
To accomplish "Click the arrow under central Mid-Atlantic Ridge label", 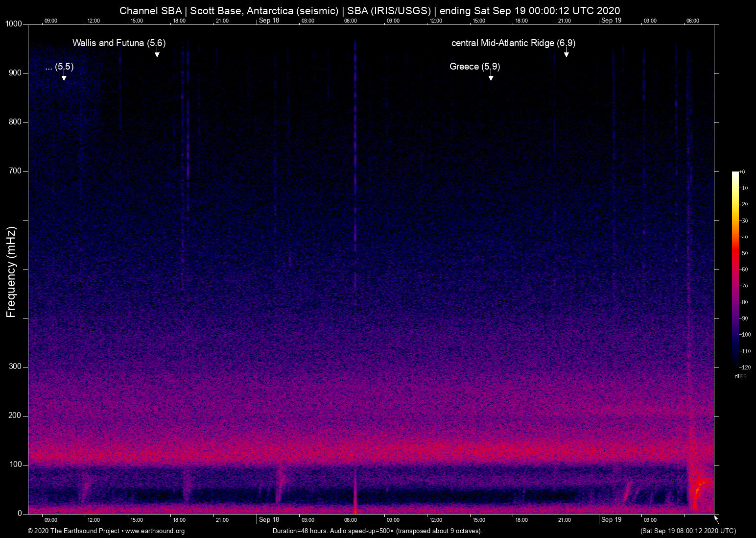I will pos(567,53).
